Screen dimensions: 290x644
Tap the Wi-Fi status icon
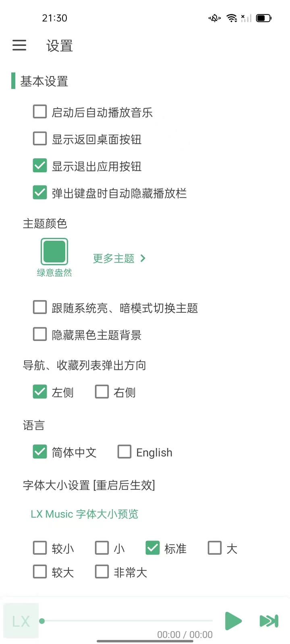[x=232, y=18]
